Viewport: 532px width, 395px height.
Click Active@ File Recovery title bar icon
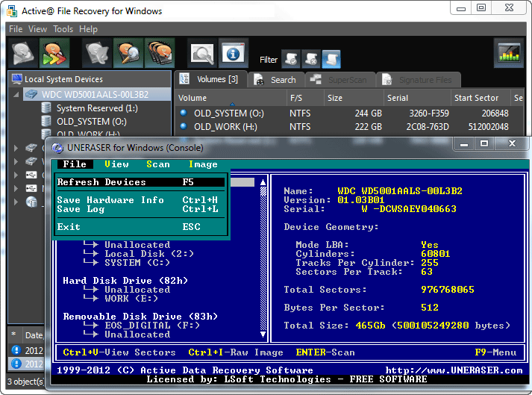[x=12, y=11]
